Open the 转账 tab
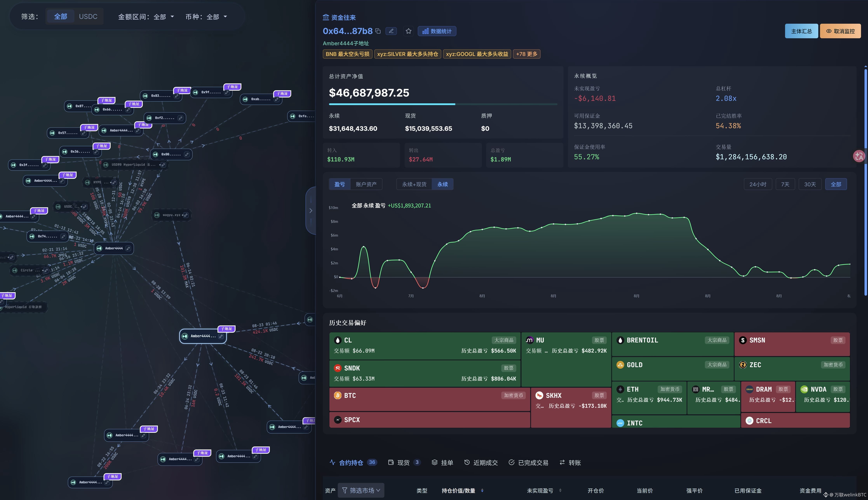The width and height of the screenshot is (868, 500). pos(570,463)
